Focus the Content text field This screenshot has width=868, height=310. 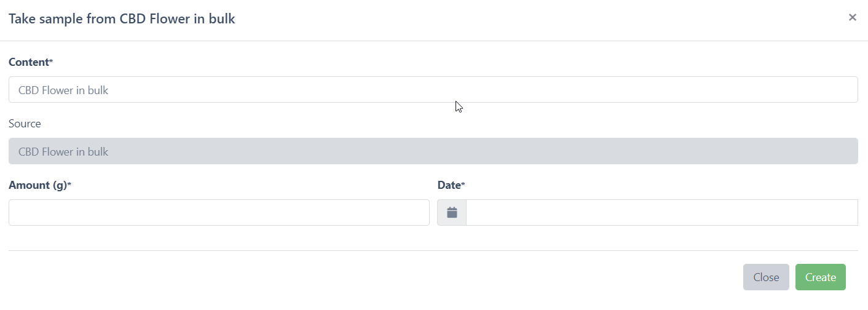point(433,90)
